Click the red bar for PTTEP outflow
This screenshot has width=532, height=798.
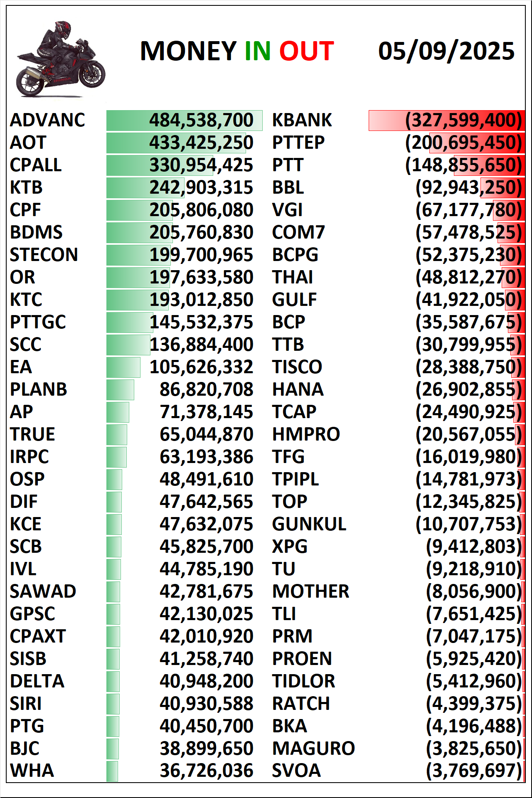(477, 143)
